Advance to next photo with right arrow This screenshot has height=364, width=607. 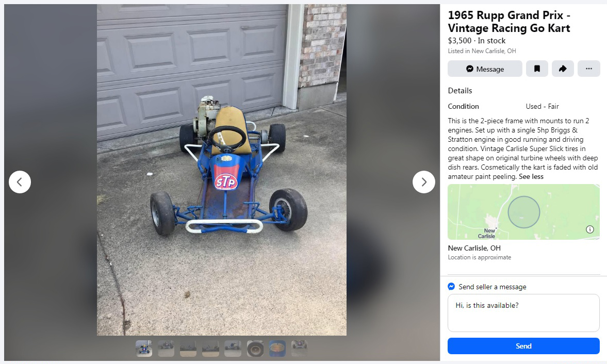coord(424,182)
